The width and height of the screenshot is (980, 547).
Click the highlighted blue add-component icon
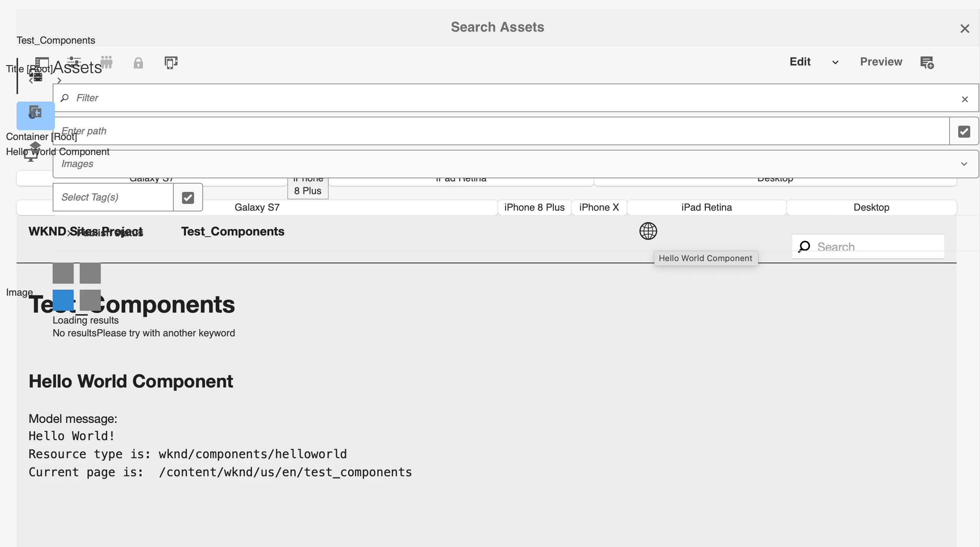[x=35, y=114]
